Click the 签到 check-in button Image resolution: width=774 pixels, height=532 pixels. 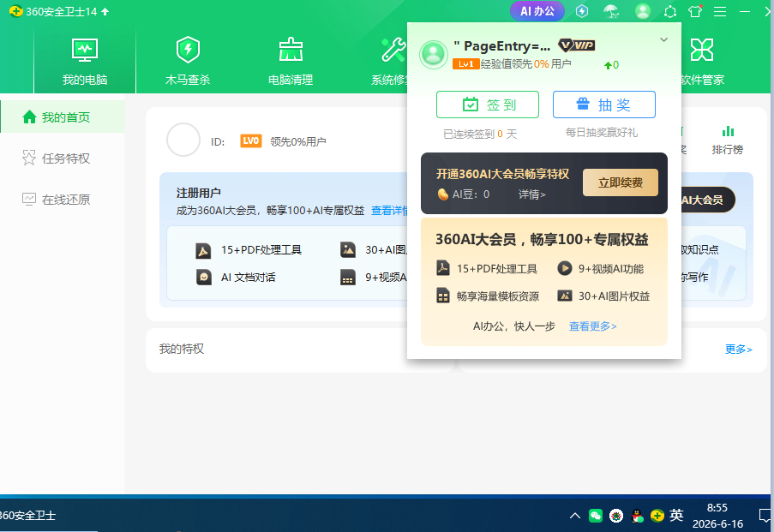[487, 105]
